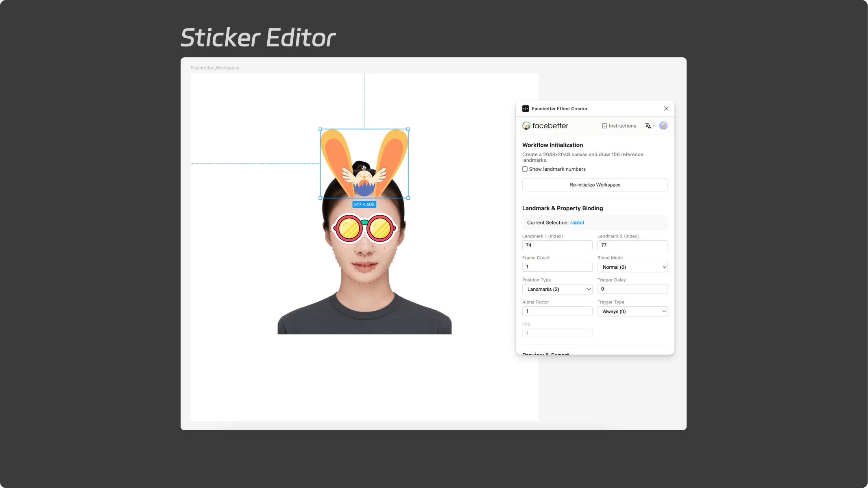Open the Blend Mode dropdown

632,267
